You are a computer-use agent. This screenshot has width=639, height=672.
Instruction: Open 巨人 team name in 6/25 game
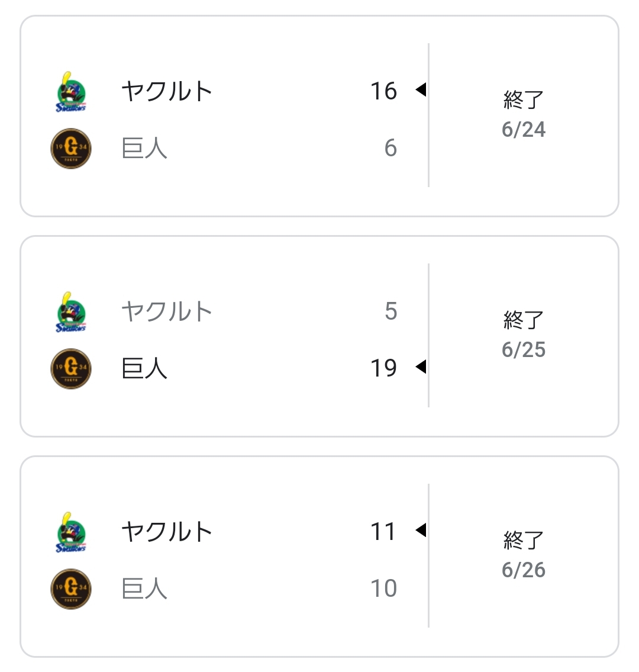click(x=144, y=368)
